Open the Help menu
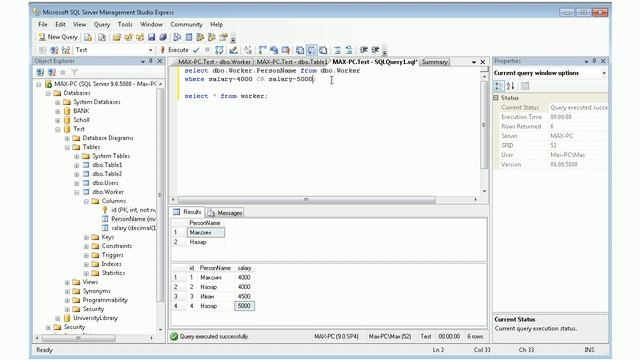The width and height of the screenshot is (640, 360). tap(216, 24)
